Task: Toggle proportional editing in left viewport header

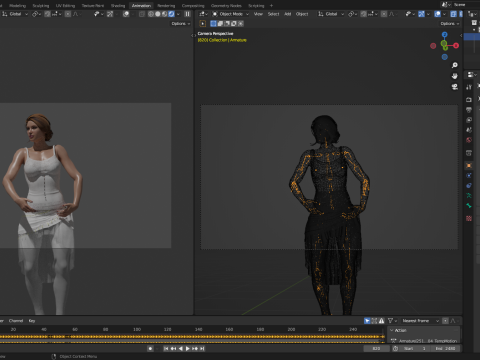Action: pyautogui.click(x=68, y=14)
